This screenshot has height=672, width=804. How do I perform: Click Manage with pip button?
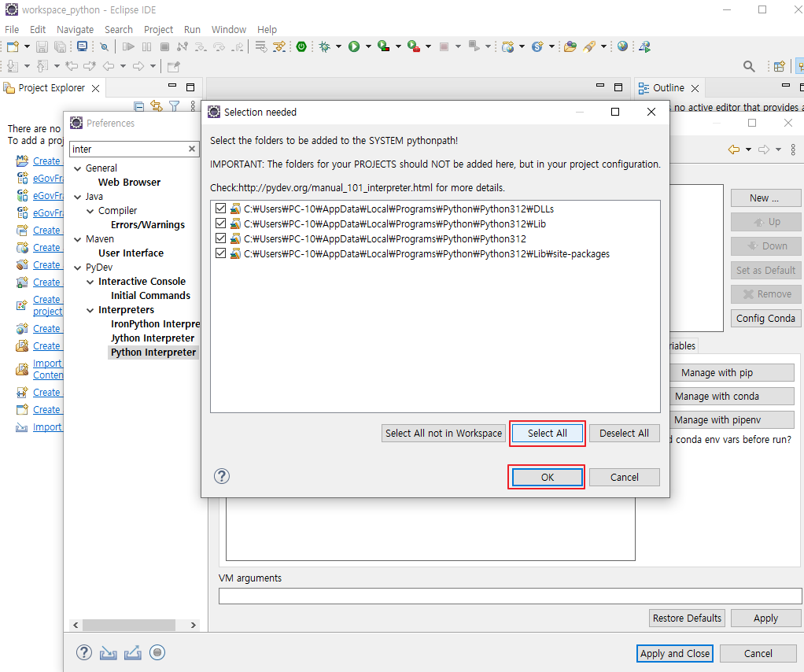point(732,372)
